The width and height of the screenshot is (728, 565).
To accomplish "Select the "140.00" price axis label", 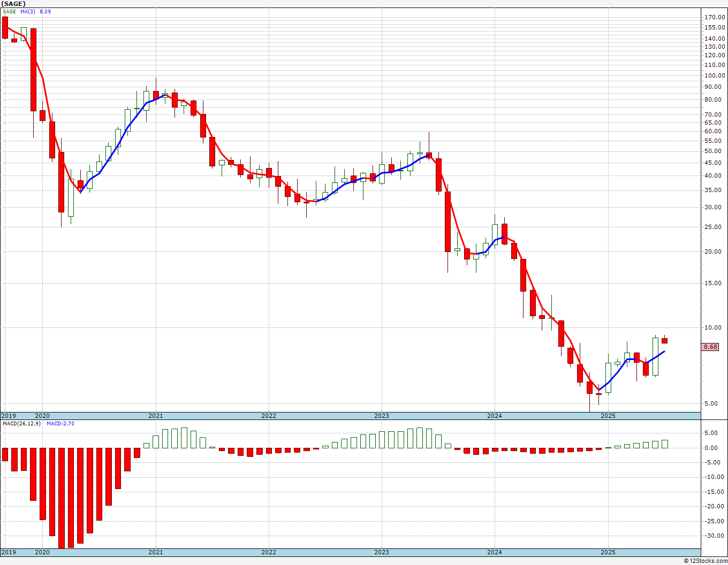I will [x=715, y=39].
